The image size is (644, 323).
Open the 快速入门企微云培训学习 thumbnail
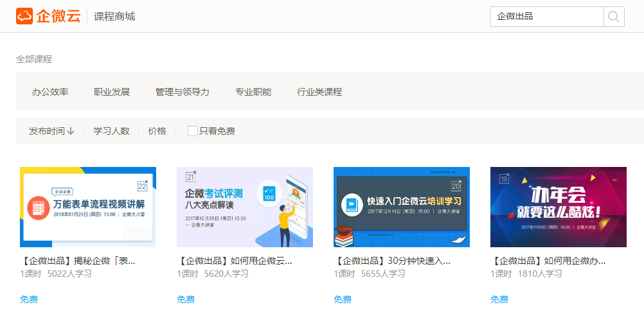(x=402, y=207)
